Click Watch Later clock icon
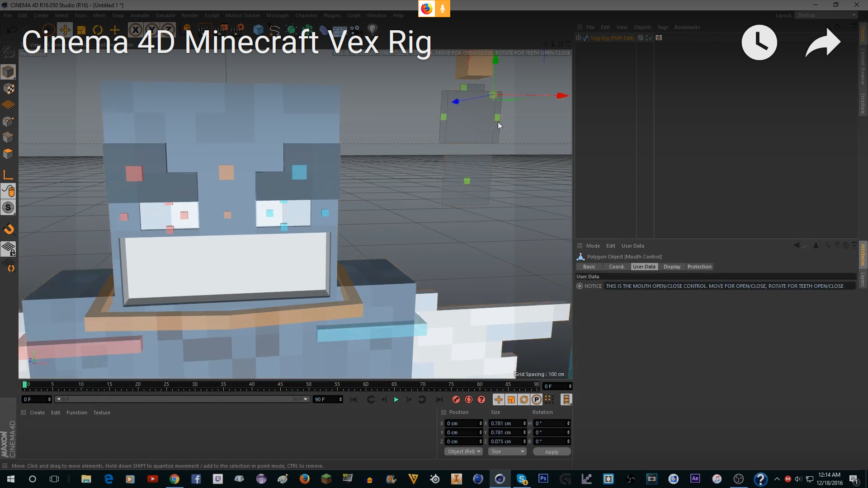 coord(759,42)
